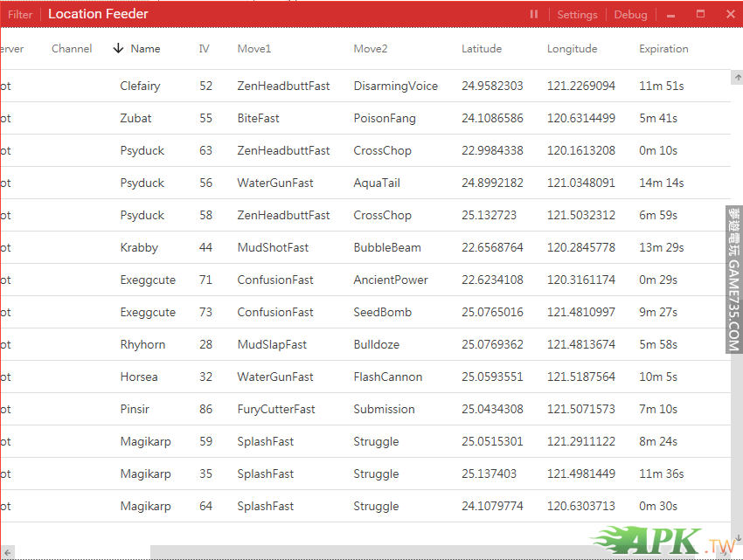Click Psyduck with IV 58
743x560 pixels.
[142, 215]
